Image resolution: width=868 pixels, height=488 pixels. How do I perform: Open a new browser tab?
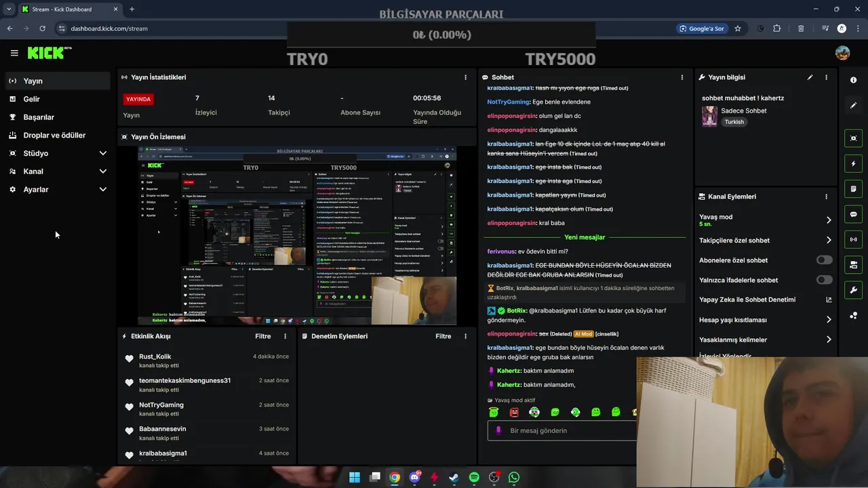click(132, 9)
